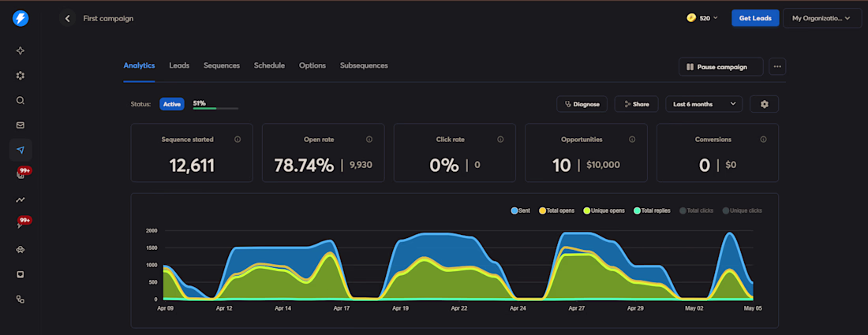The width and height of the screenshot is (868, 335).
Task: Switch to the Schedule tab
Action: coord(270,65)
